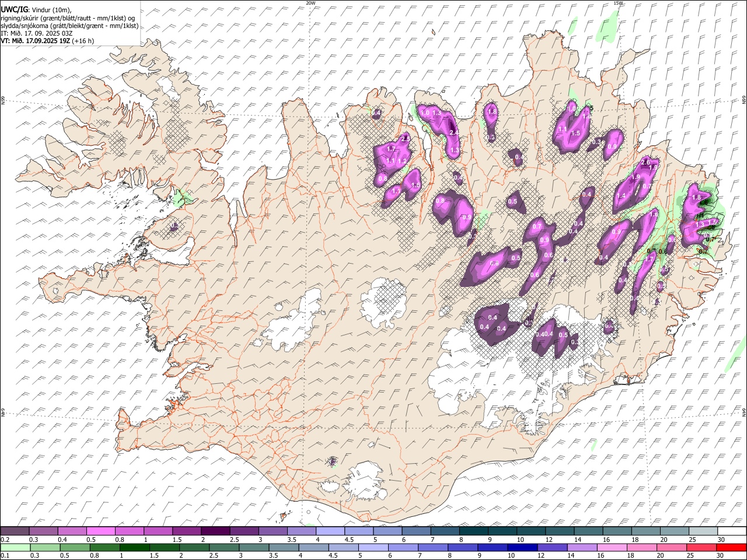
Task: Click the pale green 0.1 swatch in bottom legend row
Action: (x=15, y=547)
